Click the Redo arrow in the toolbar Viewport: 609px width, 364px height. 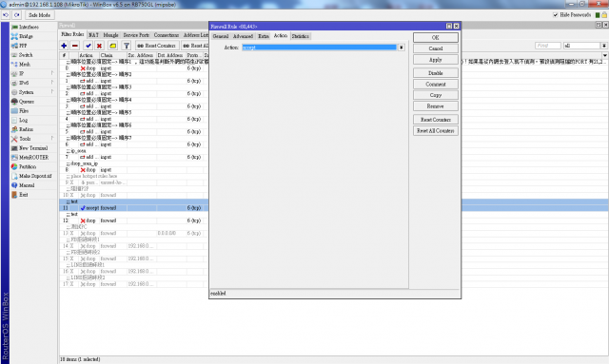click(x=17, y=15)
